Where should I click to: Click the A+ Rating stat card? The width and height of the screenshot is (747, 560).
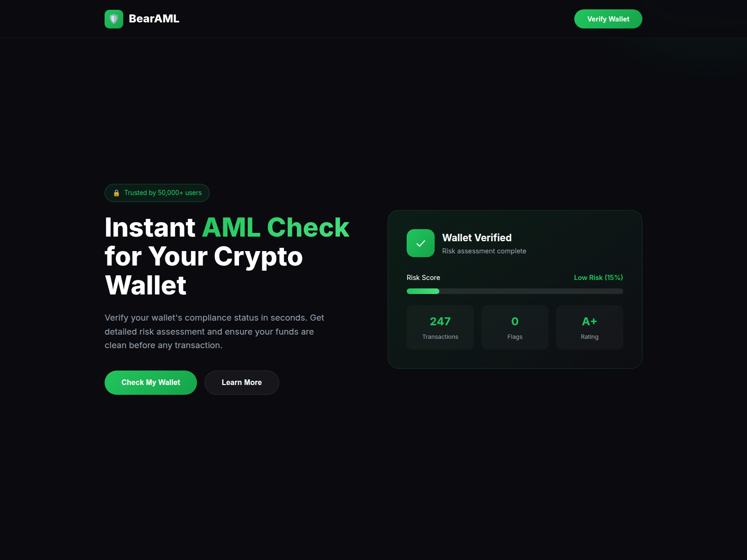590,327
